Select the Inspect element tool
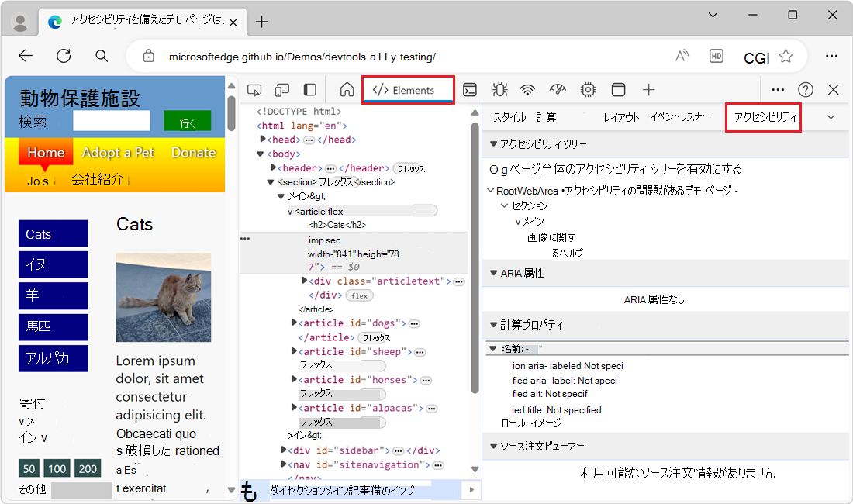The image size is (853, 504). (x=254, y=89)
